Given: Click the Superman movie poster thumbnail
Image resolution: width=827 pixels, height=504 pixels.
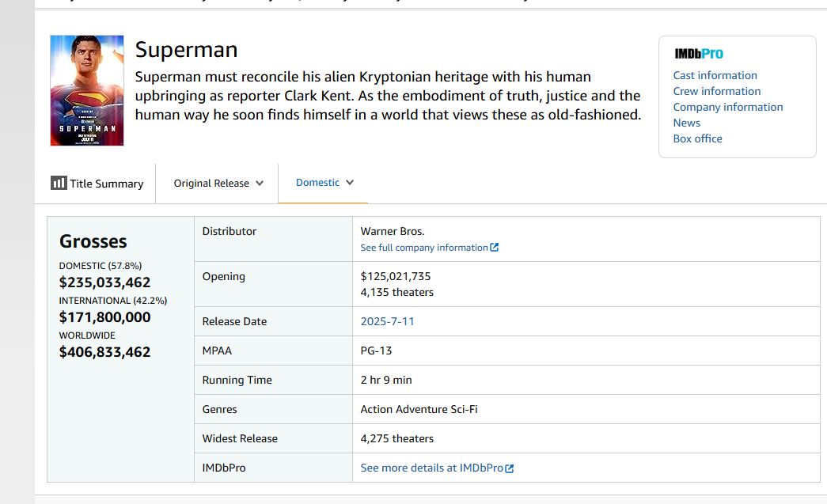Looking at the screenshot, I should (87, 90).
